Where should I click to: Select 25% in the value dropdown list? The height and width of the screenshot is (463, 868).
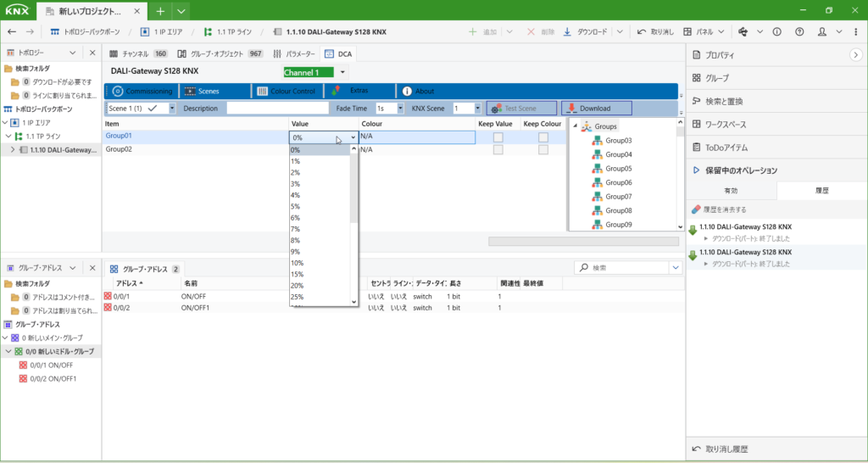tap(320, 296)
